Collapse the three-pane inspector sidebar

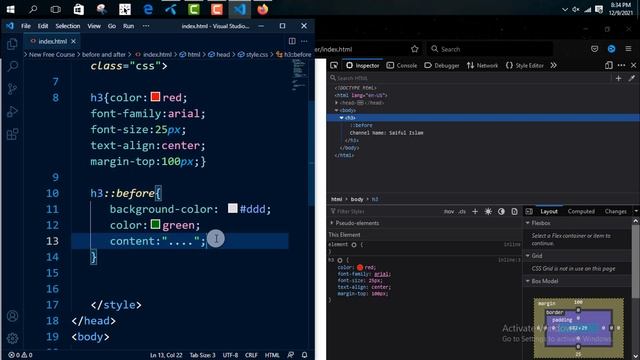click(529, 211)
